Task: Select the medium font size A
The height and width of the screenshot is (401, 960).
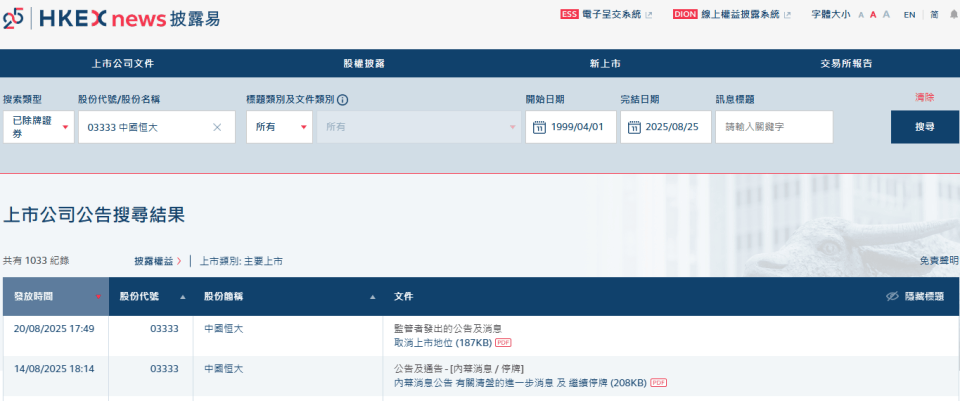Action: click(x=873, y=15)
